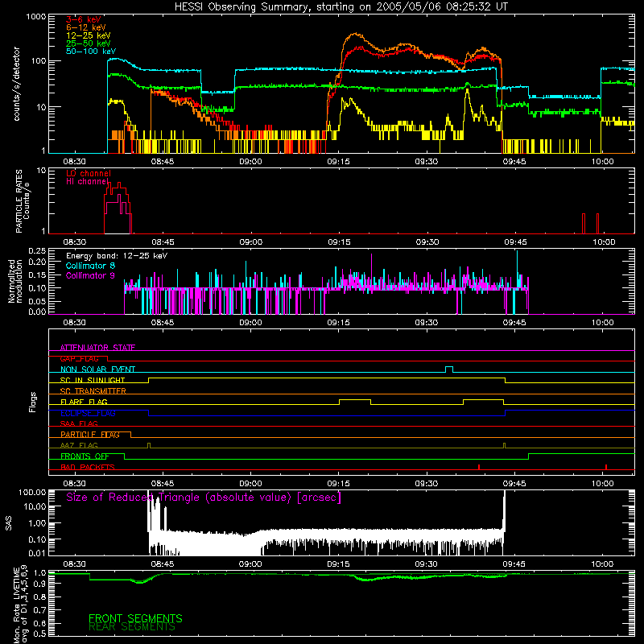Click the Collimator 9 legend label
The image size is (644, 644).
[x=90, y=275]
